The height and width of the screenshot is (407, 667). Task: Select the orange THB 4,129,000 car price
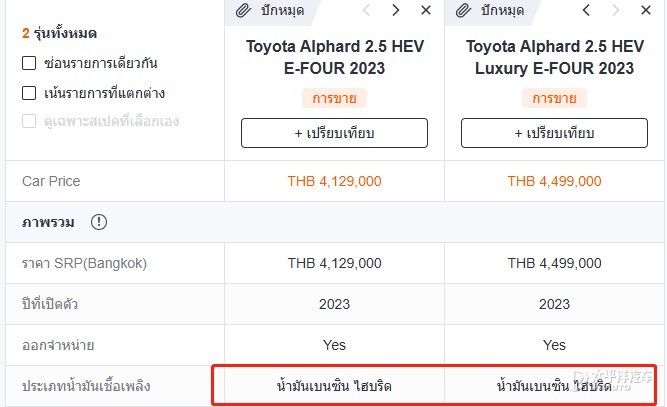click(334, 181)
